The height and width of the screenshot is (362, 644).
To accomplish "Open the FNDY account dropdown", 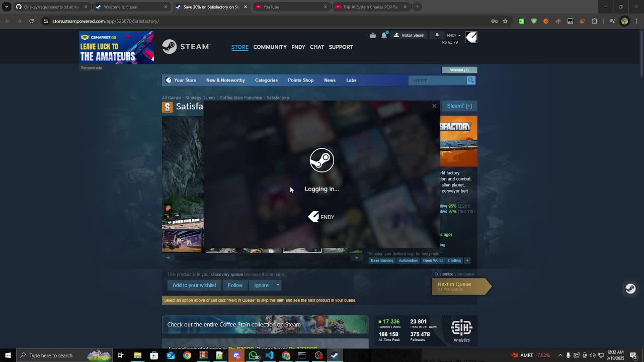I will (x=452, y=35).
